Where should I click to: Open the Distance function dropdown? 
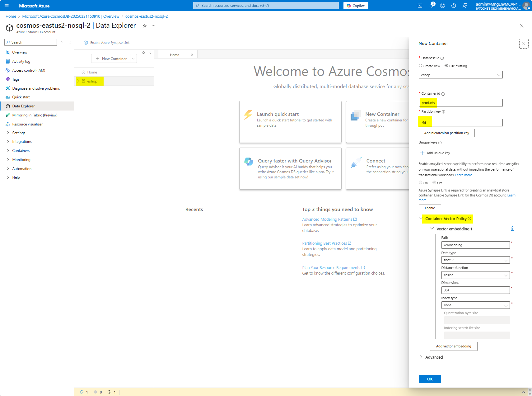coord(475,275)
